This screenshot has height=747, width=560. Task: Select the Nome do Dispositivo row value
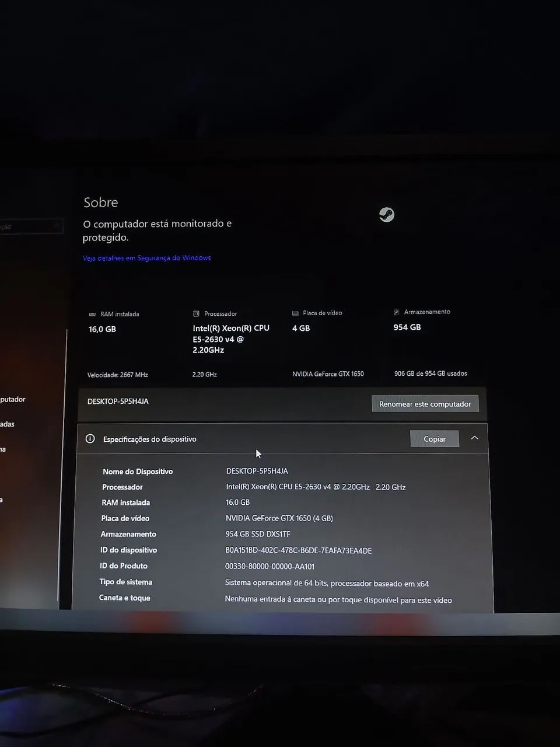(257, 471)
